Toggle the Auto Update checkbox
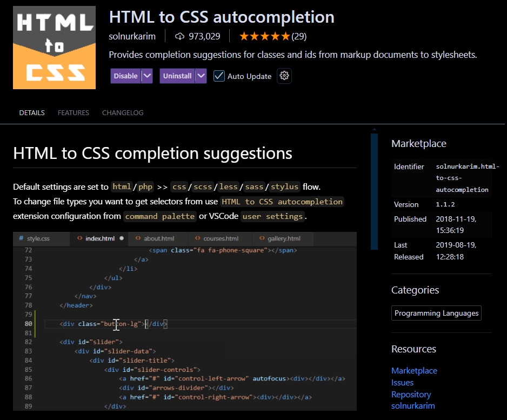This screenshot has height=420, width=507. [x=219, y=76]
